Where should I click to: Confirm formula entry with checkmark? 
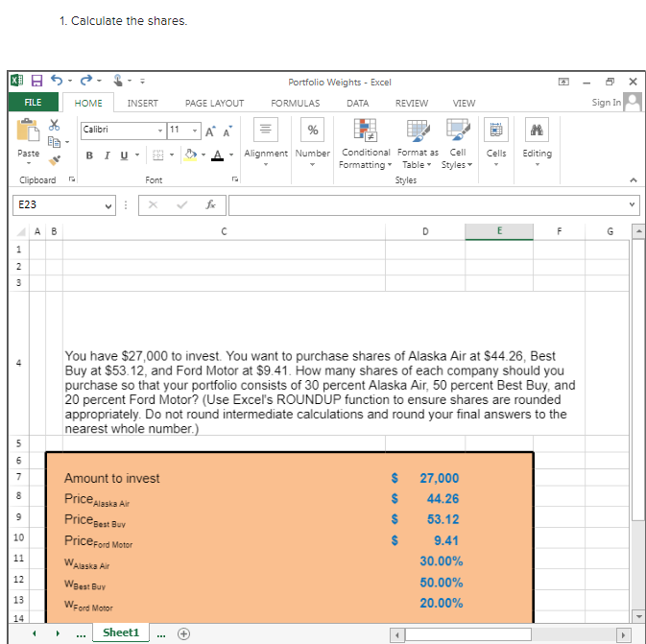pos(181,204)
